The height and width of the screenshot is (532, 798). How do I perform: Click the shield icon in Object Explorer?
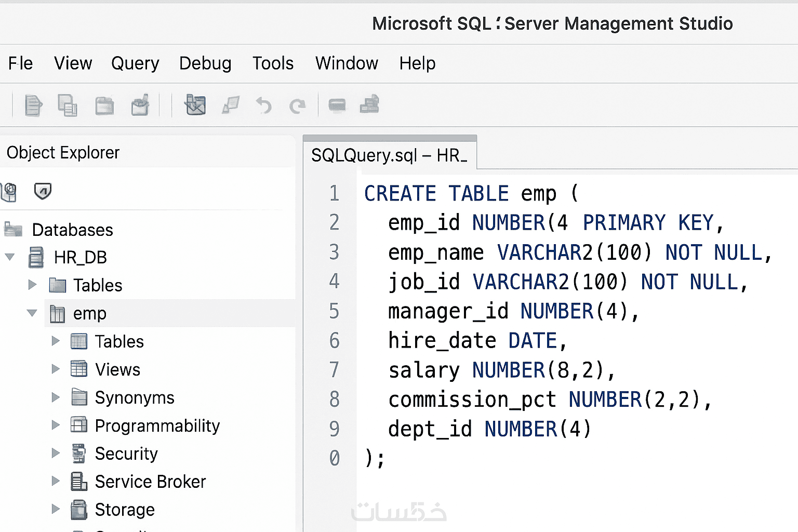[x=43, y=191]
